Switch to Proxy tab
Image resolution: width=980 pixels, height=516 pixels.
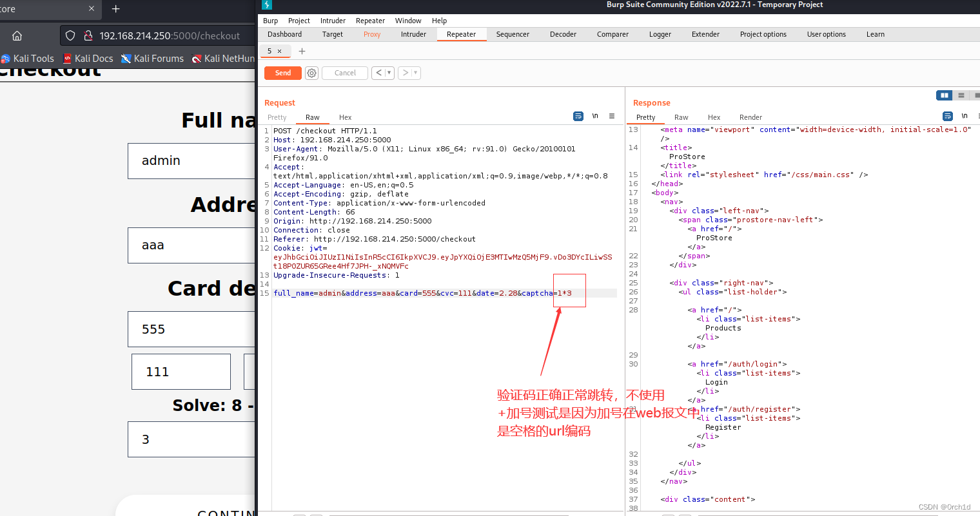[372, 34]
